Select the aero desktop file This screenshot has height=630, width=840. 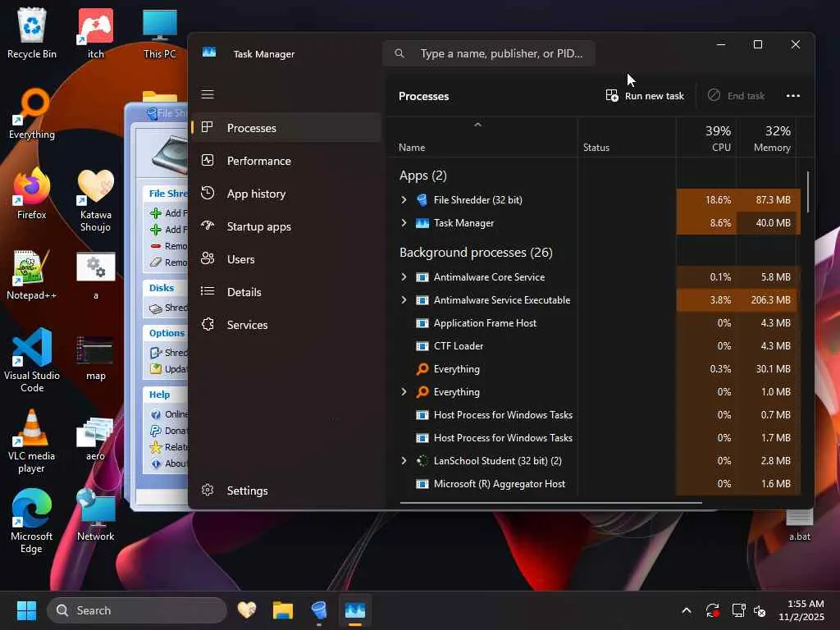point(95,440)
